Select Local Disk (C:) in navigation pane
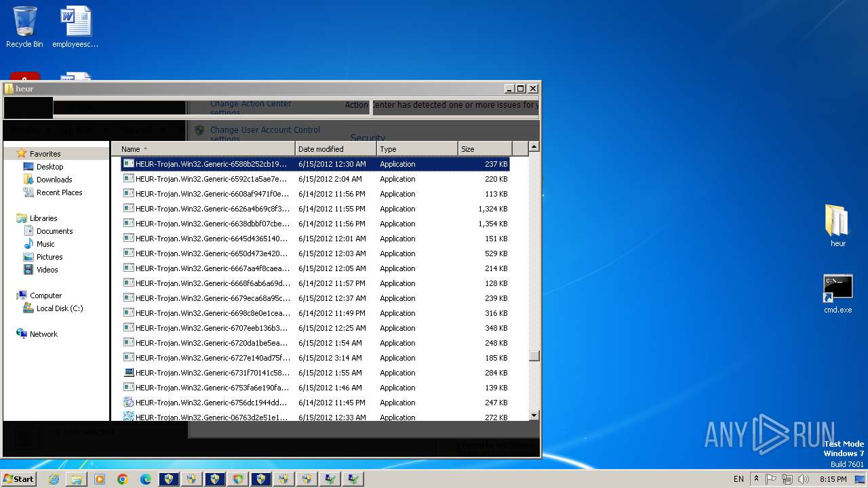 point(60,308)
